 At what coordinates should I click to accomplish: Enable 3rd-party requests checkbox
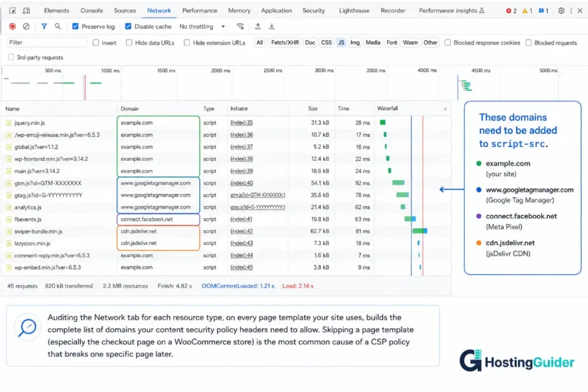pos(11,57)
